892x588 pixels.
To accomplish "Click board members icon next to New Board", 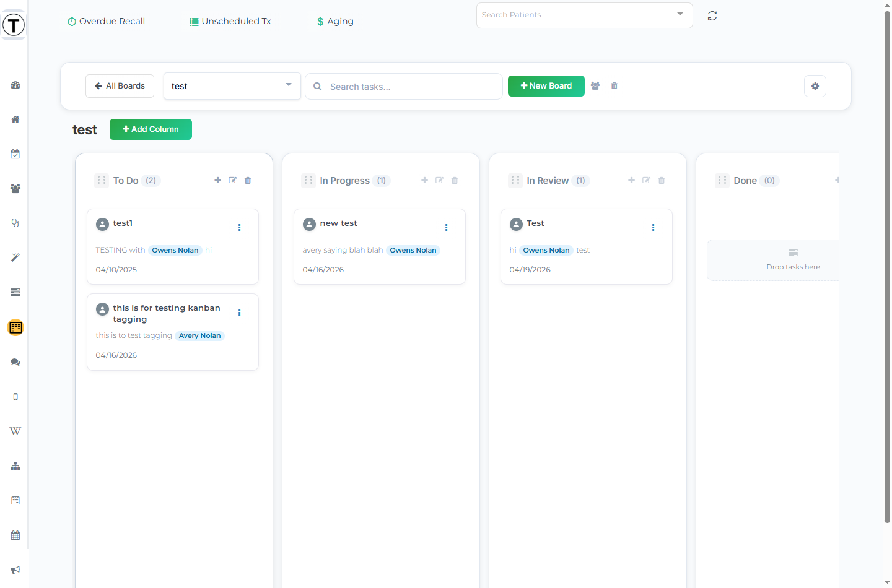I will (595, 86).
